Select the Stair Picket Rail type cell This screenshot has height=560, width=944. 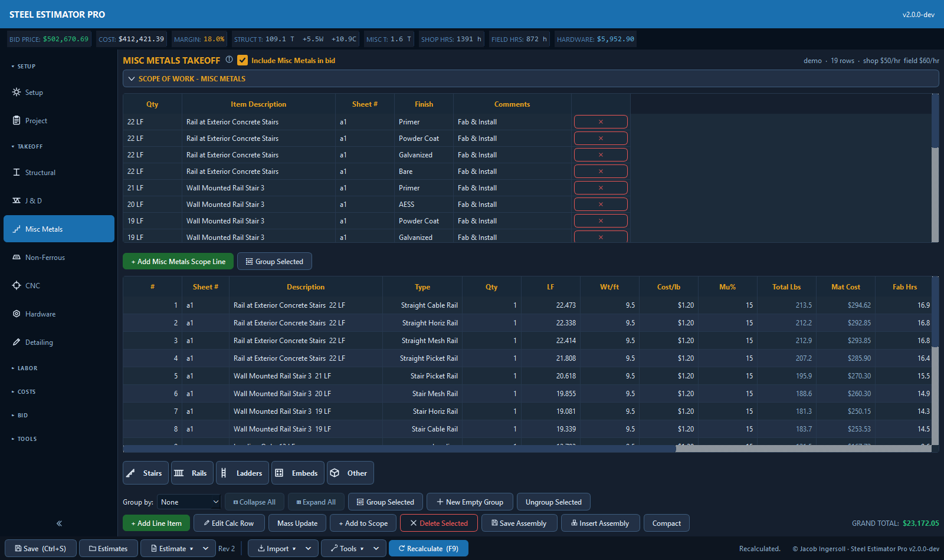point(422,376)
